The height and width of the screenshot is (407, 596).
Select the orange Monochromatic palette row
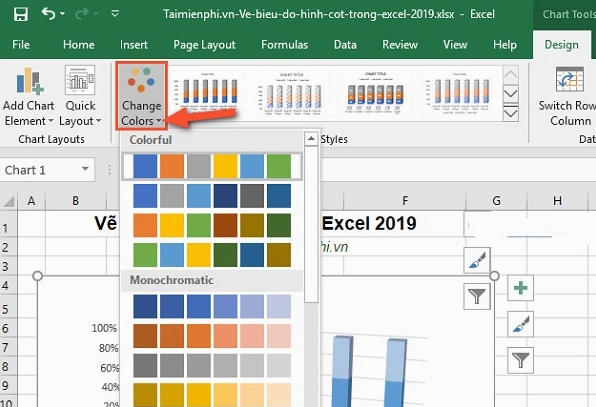click(x=212, y=336)
